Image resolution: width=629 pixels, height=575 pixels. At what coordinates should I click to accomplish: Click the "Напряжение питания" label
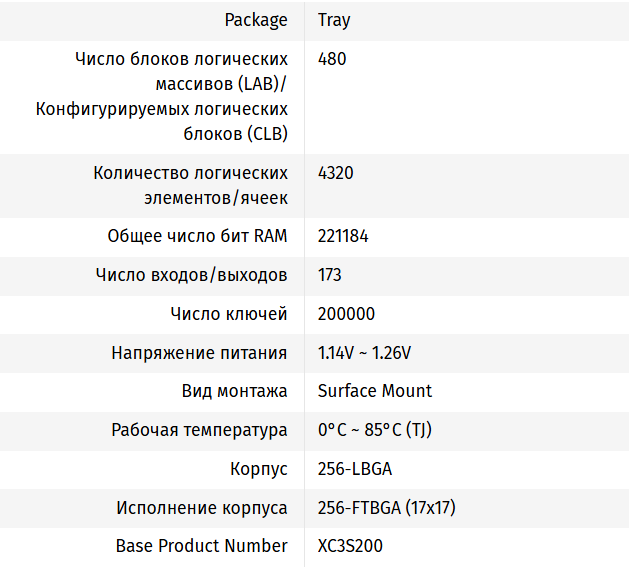199,353
